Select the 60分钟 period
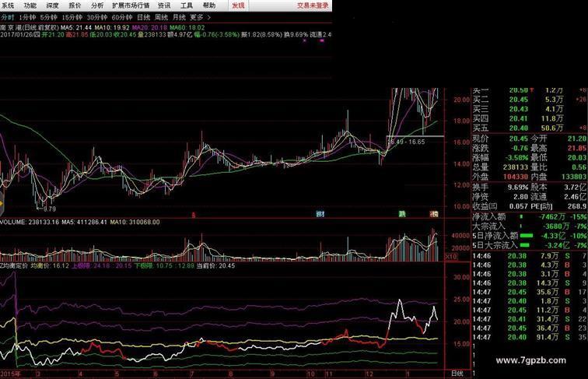Viewport: 588px width, 379px height. [122, 17]
